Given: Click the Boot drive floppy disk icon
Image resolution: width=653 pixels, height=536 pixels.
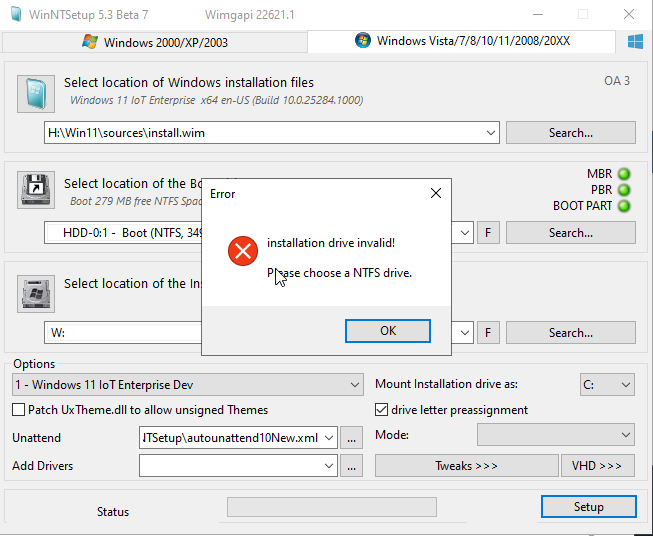Looking at the screenshot, I should click(36, 190).
